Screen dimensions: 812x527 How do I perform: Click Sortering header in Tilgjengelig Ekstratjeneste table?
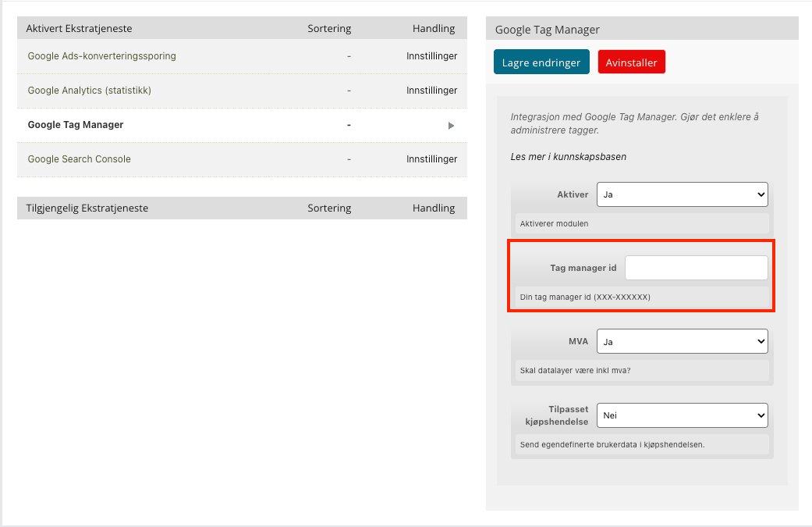tap(329, 208)
